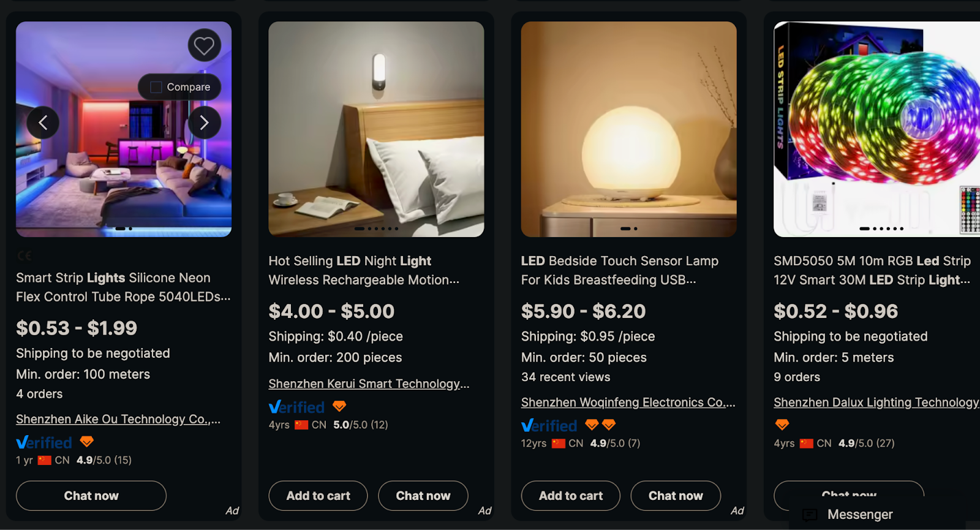Click the gold badge under Shenzhen Dalux Lighting
Image resolution: width=980 pixels, height=530 pixels.
pos(782,424)
